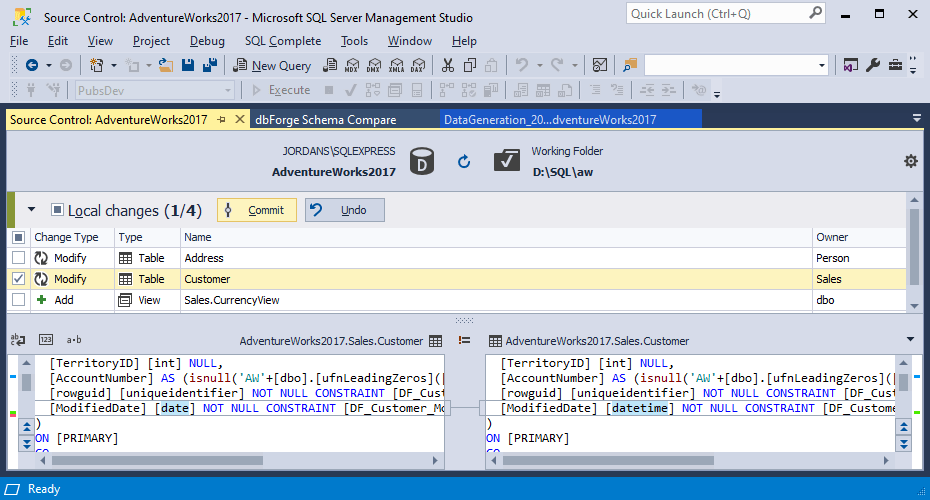The height and width of the screenshot is (500, 930).
Task: Open the diff pane options dropdown arrow
Action: pyautogui.click(x=910, y=339)
